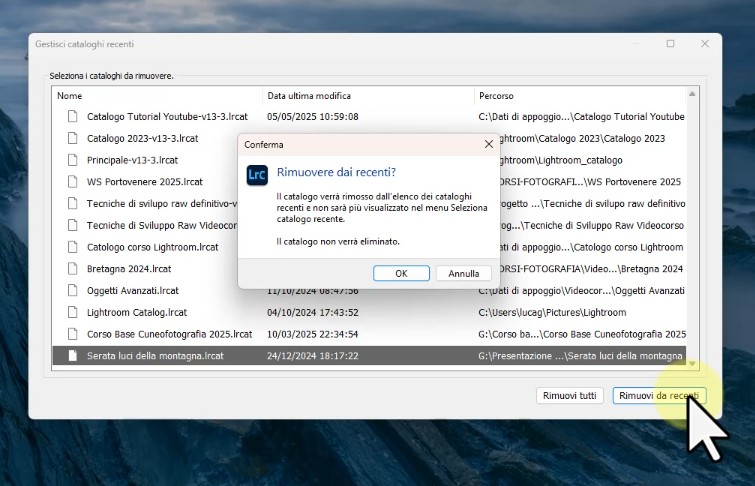Select the row name Catalogo 2023-v13-3.lrcat
The image size is (755, 486).
(143, 138)
